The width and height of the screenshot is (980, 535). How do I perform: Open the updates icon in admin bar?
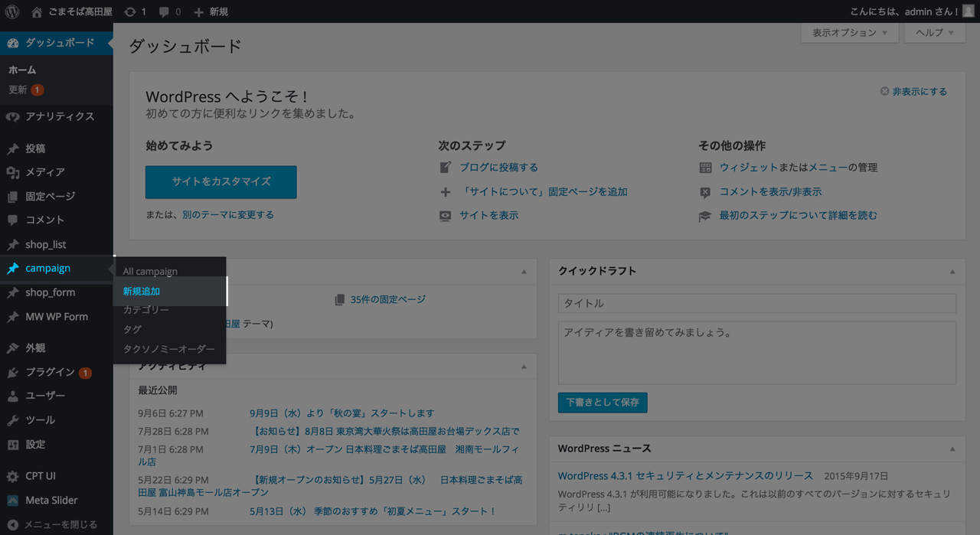pyautogui.click(x=130, y=11)
